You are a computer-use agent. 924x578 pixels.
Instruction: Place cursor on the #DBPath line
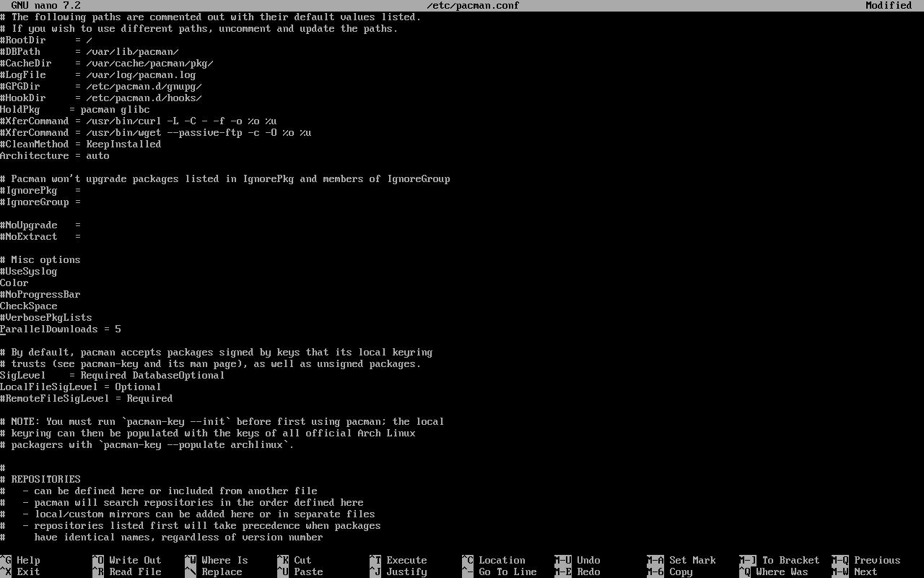tap(90, 51)
